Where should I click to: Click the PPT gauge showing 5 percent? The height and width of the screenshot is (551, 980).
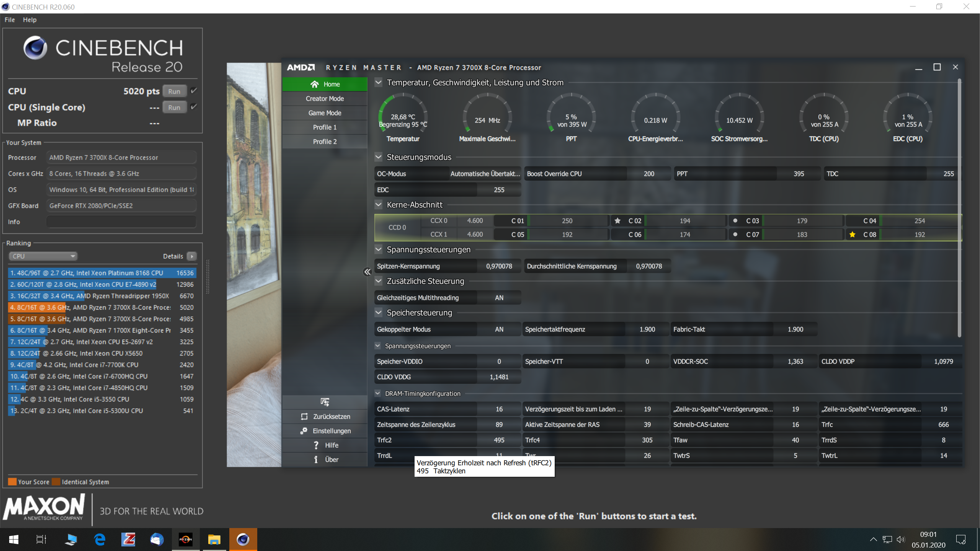tap(571, 115)
